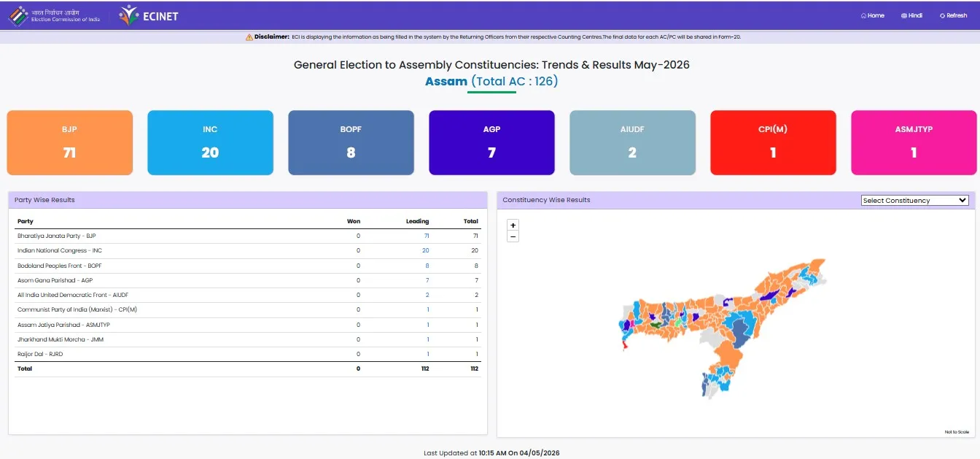Image resolution: width=980 pixels, height=459 pixels.
Task: Click the 'Total' column header
Action: coord(471,221)
